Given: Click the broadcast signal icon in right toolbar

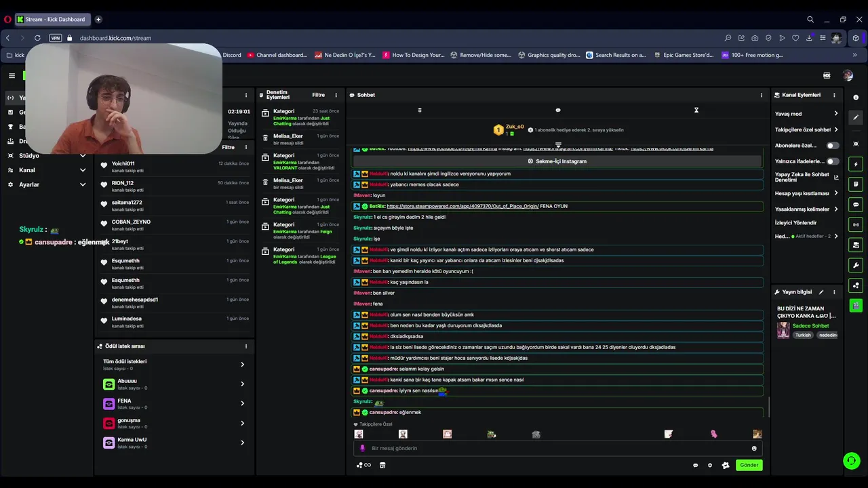Looking at the screenshot, I should point(856,224).
